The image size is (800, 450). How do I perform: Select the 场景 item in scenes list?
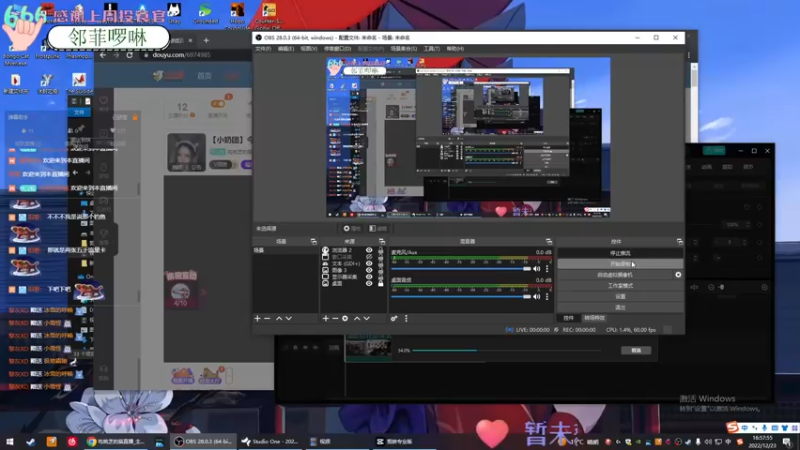coord(285,251)
